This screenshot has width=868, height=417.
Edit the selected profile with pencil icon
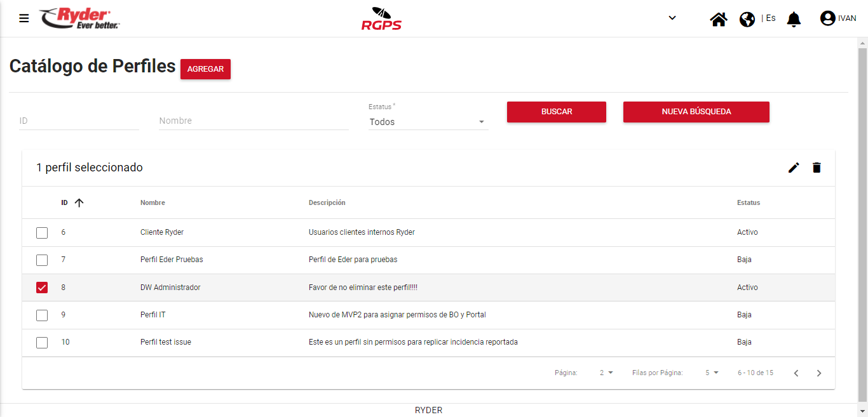tap(794, 168)
